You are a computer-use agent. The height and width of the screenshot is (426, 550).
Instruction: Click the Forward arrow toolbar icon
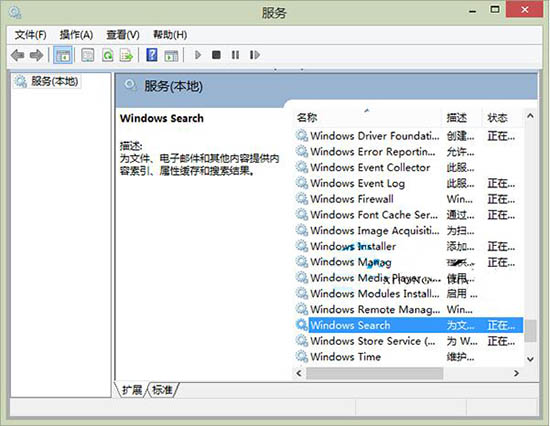pyautogui.click(x=36, y=55)
